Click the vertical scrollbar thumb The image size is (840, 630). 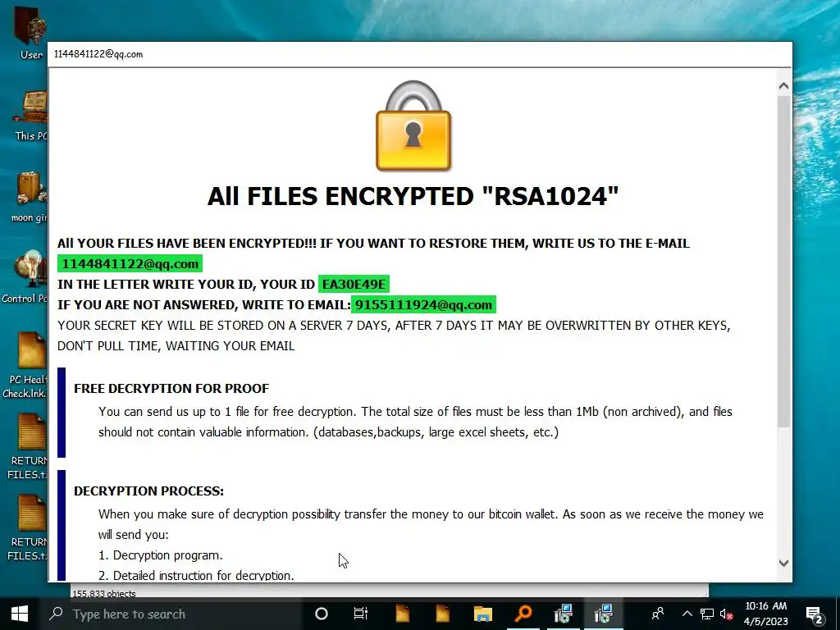tap(783, 262)
